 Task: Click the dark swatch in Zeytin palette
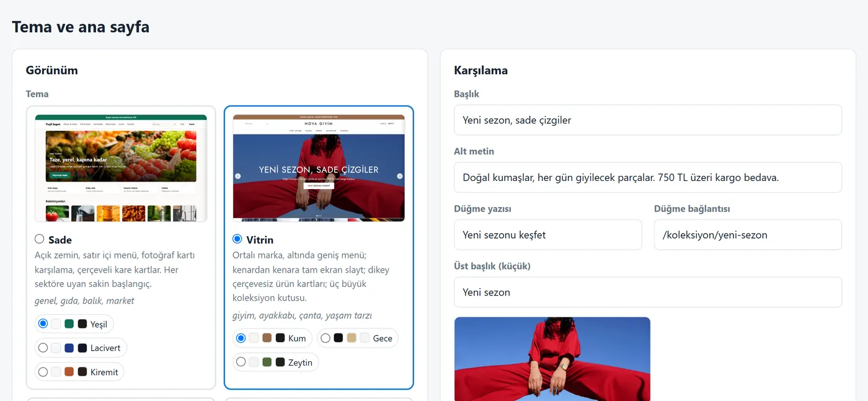click(280, 362)
